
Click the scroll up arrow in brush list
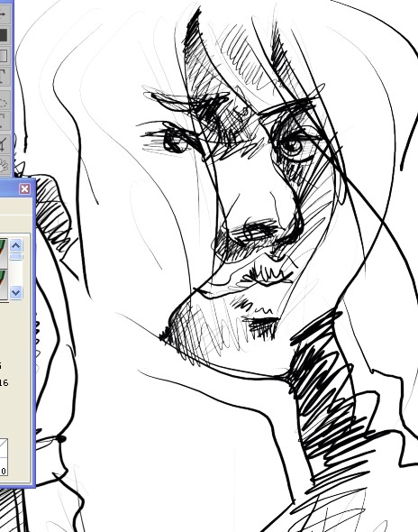[16, 245]
